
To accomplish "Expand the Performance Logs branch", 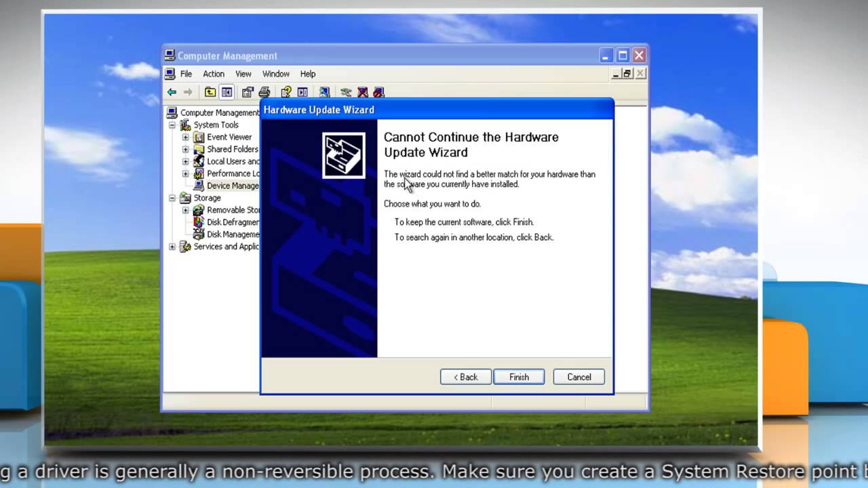I will click(186, 174).
